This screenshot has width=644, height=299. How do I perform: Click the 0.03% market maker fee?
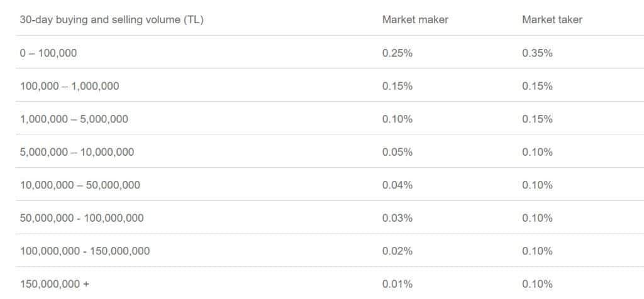(x=397, y=218)
